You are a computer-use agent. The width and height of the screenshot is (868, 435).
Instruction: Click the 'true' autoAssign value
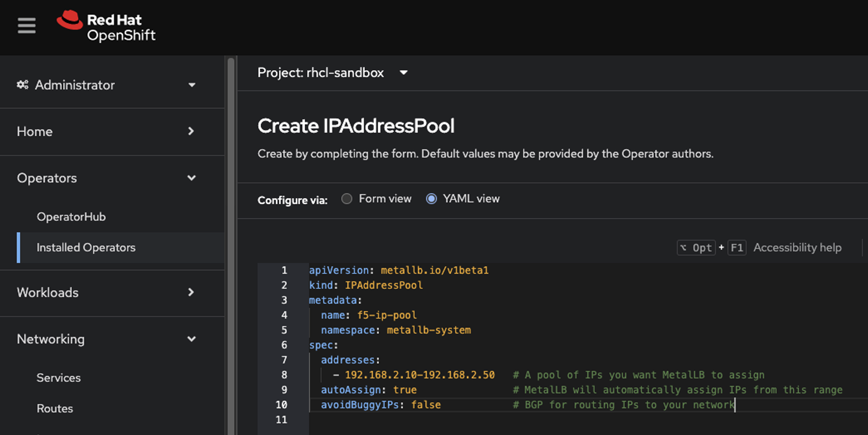405,390
